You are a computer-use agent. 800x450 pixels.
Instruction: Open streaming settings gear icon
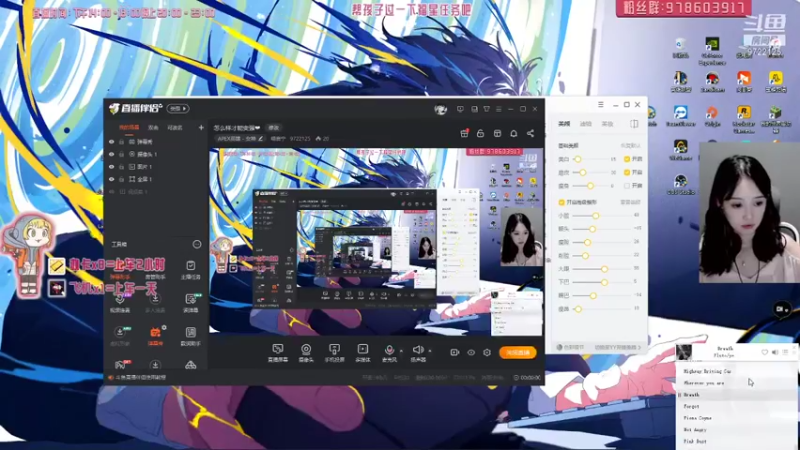pyautogui.click(x=487, y=353)
